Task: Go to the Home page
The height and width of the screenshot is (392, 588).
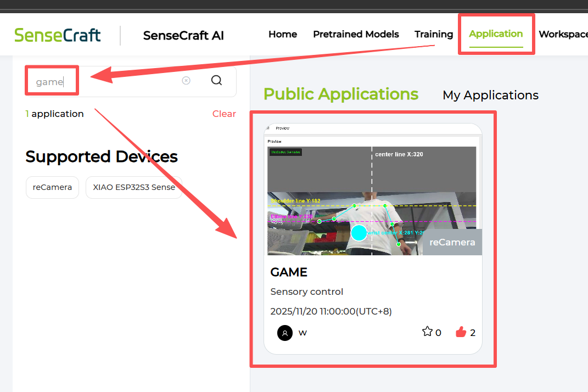Action: [x=283, y=34]
